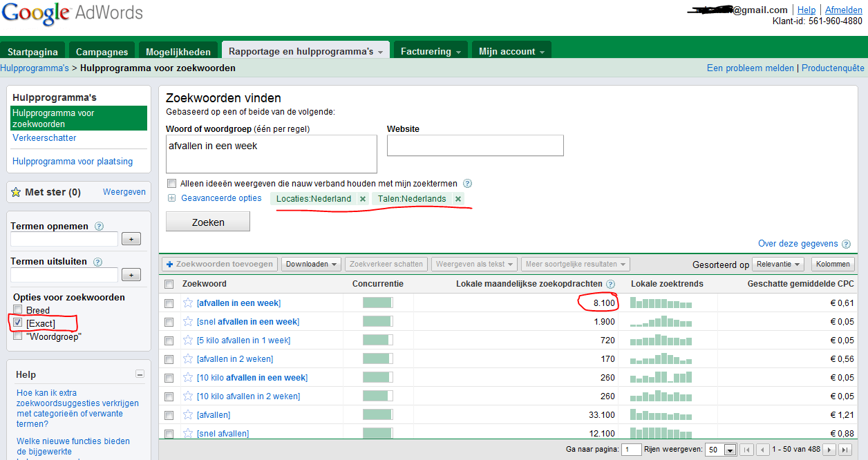The height and width of the screenshot is (460, 868).
Task: Open the Verkeerschatter link
Action: (x=44, y=137)
